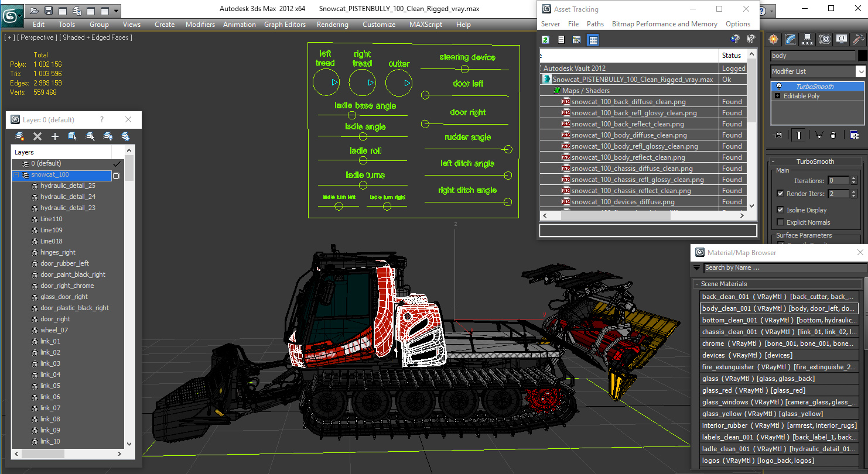Screen dimensions: 868x474
Task: Open the Graph Editors menu
Action: click(x=285, y=25)
